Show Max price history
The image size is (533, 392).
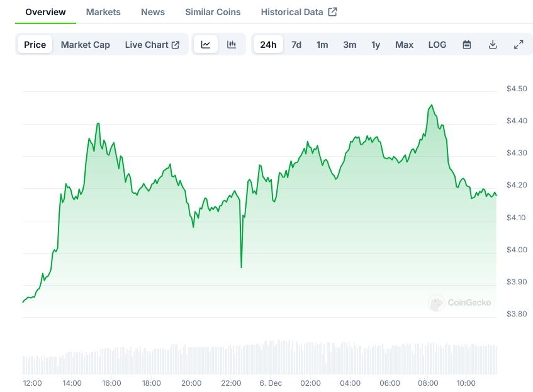click(x=405, y=45)
